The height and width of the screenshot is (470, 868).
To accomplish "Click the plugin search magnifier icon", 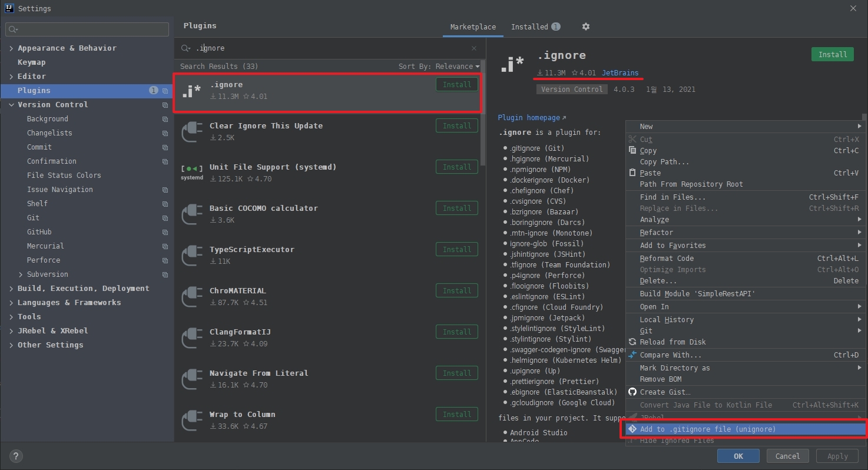I will pos(185,48).
